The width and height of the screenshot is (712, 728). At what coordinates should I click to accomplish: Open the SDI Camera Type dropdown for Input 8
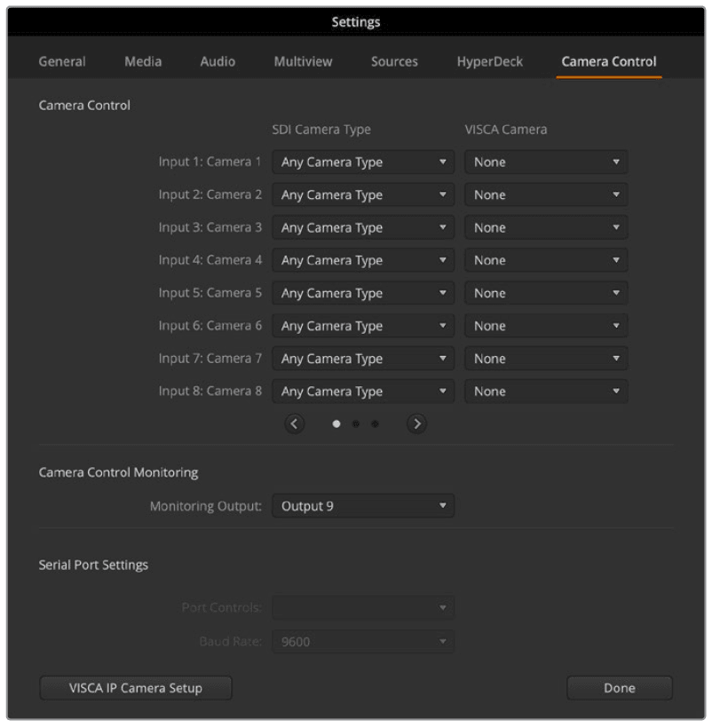pyautogui.click(x=362, y=391)
